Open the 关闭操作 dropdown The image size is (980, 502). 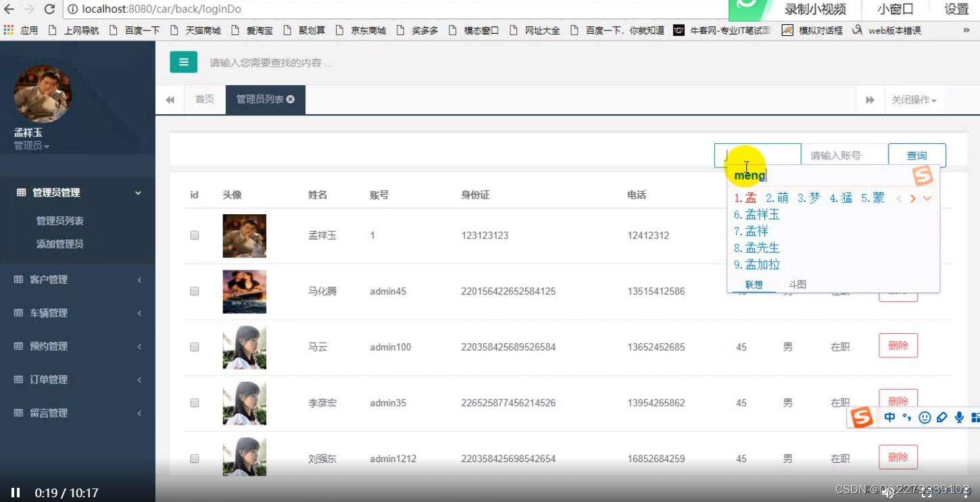point(914,99)
